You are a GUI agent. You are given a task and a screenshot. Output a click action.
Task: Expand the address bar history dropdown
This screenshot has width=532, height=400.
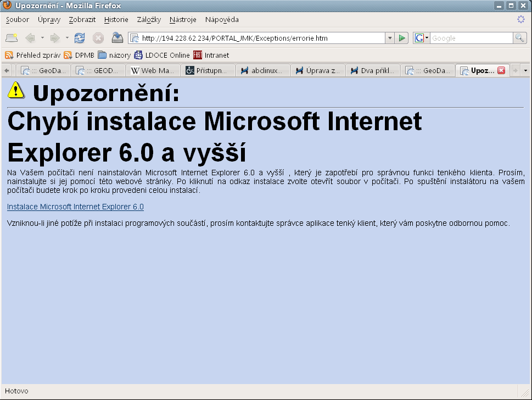tap(390, 38)
